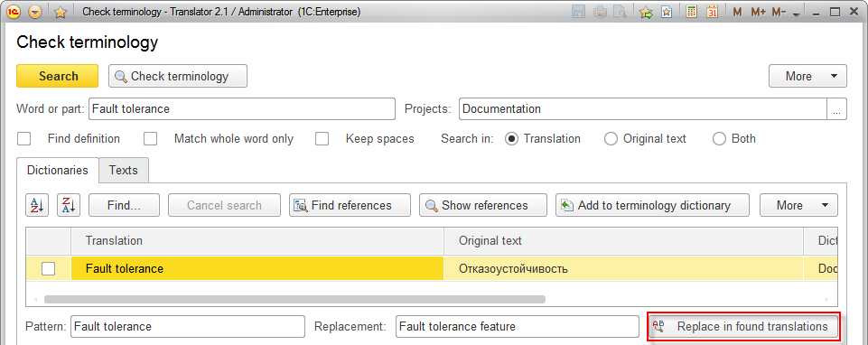The width and height of the screenshot is (868, 345).
Task: Select the Translation radio button
Action: [x=512, y=139]
